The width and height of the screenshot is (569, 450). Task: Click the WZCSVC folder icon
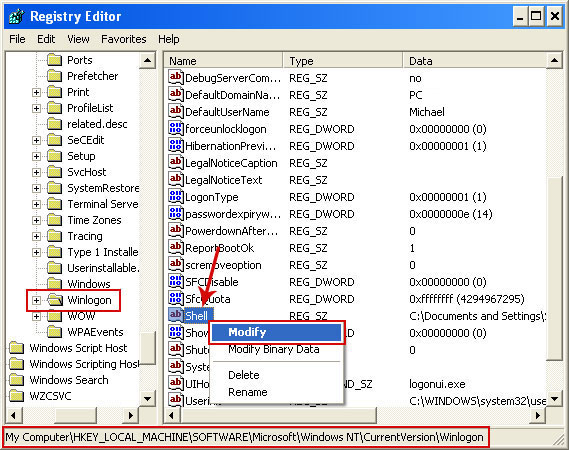[17, 396]
